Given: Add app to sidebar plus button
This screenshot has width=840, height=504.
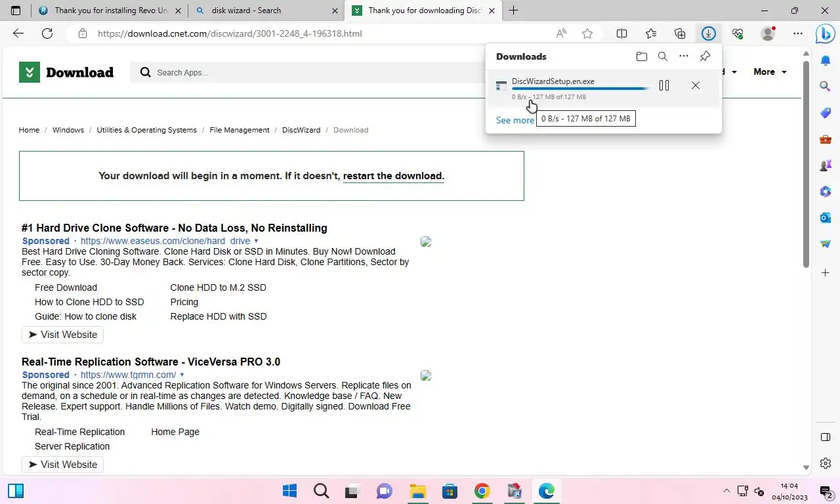Looking at the screenshot, I should click(x=826, y=272).
